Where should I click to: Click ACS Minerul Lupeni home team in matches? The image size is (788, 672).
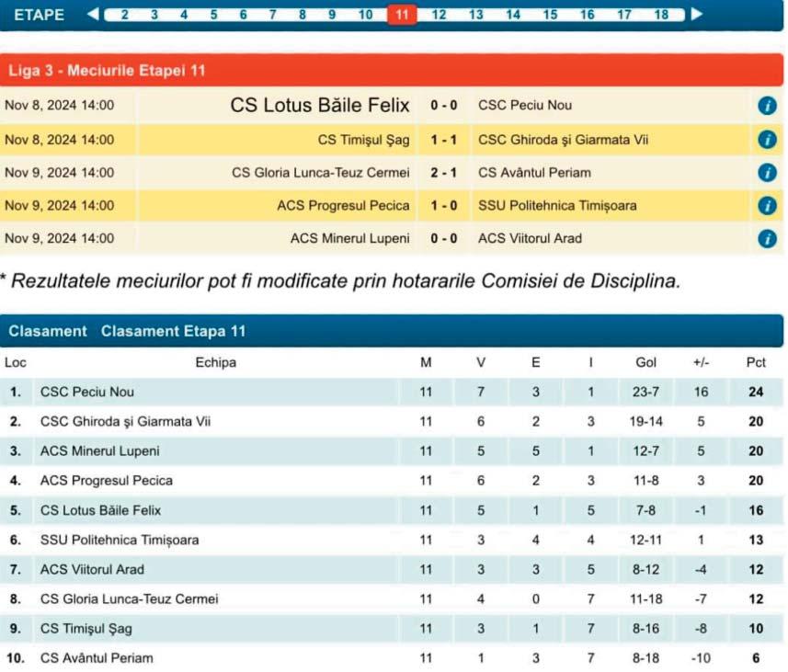point(349,238)
